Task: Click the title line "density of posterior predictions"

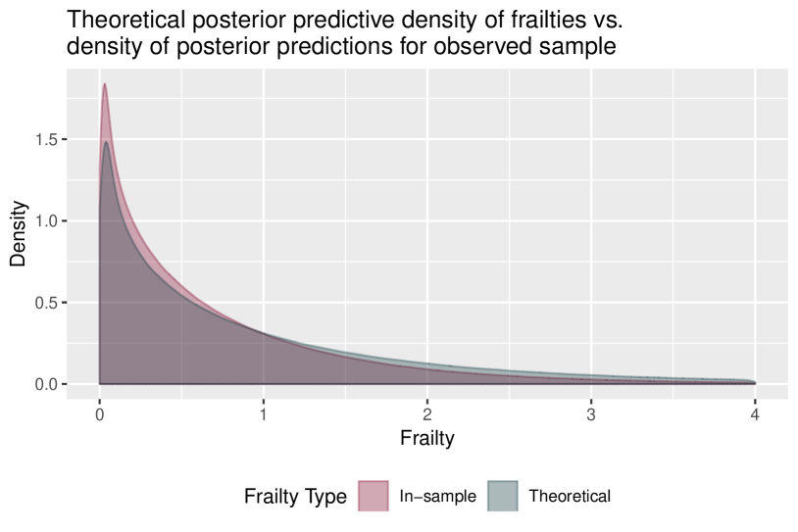Action: pos(341,45)
